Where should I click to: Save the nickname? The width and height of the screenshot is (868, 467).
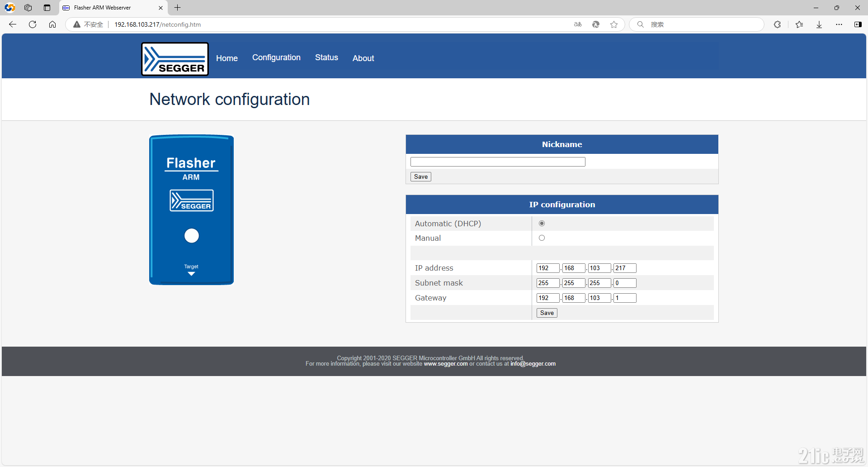coord(421,177)
